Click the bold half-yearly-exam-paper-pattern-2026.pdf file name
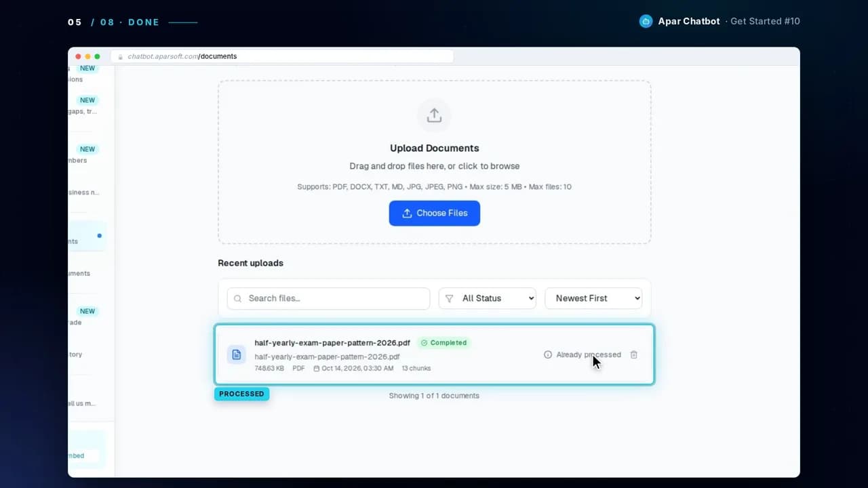The height and width of the screenshot is (488, 868). 332,343
